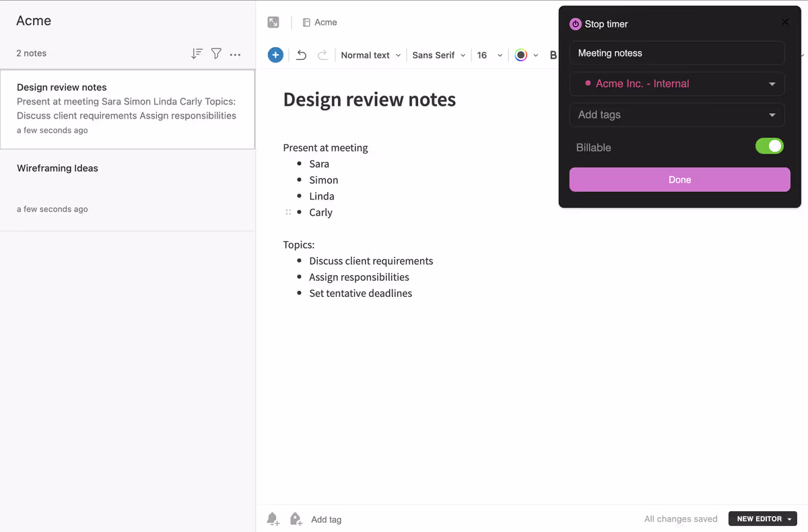The width and height of the screenshot is (808, 532).
Task: Toggle bold formatting
Action: (553, 55)
